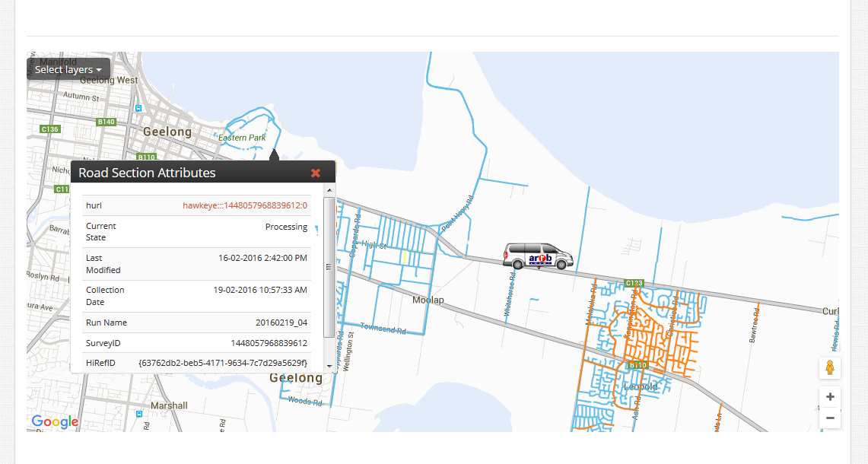Open the Select layers dropdown
Viewport: 868px width, 464px height.
point(68,69)
